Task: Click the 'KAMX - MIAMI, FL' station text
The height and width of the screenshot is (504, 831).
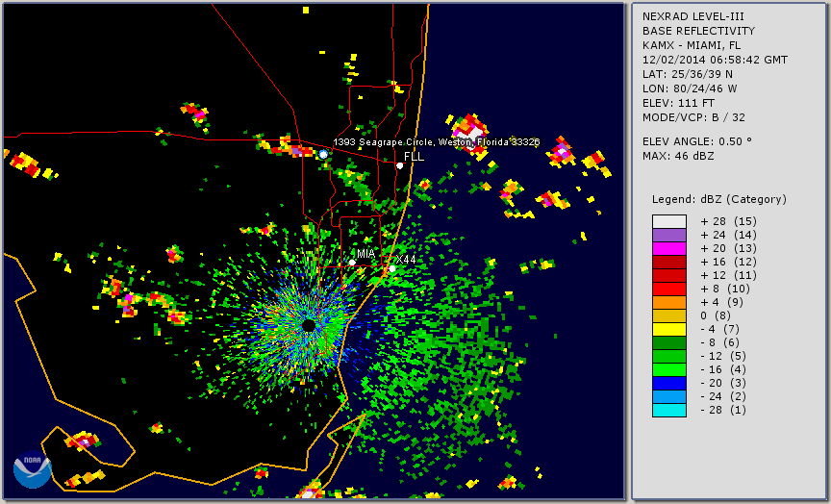Action: point(692,45)
